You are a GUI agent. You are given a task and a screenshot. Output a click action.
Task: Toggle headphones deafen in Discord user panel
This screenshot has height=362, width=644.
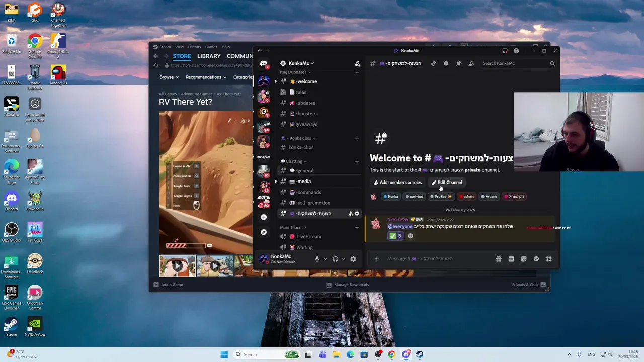click(335, 259)
